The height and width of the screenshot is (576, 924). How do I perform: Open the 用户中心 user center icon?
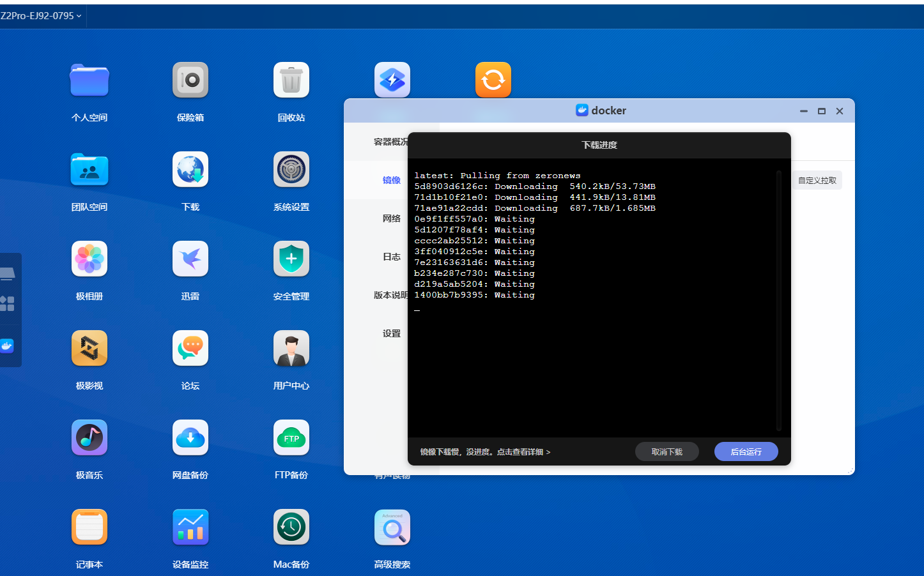[291, 348]
